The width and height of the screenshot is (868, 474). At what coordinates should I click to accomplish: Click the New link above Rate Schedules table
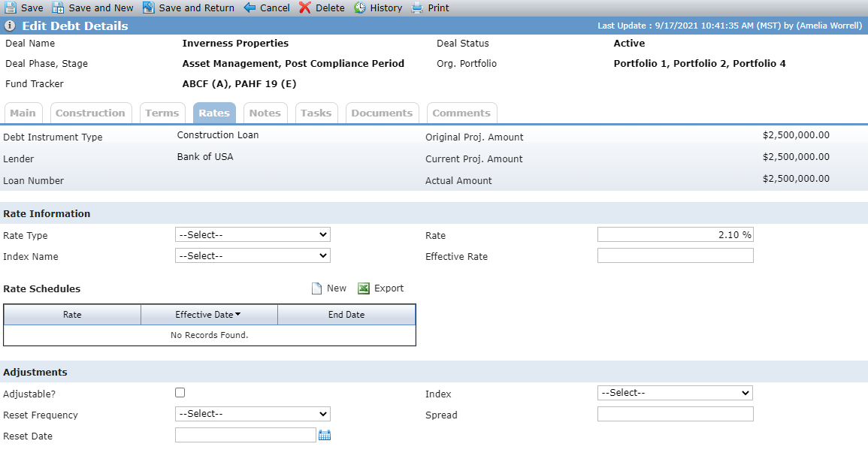[x=337, y=288]
